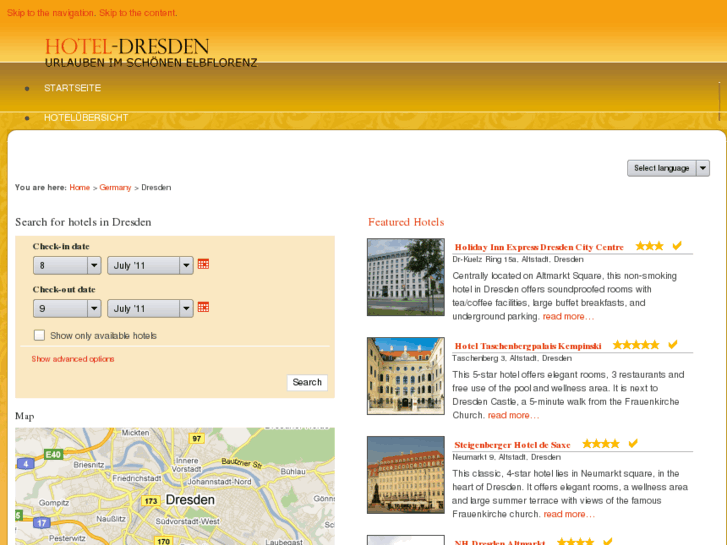Image resolution: width=727 pixels, height=545 pixels.
Task: Click the Steigenberger Hotel de Saxe star rating
Action: pos(600,444)
